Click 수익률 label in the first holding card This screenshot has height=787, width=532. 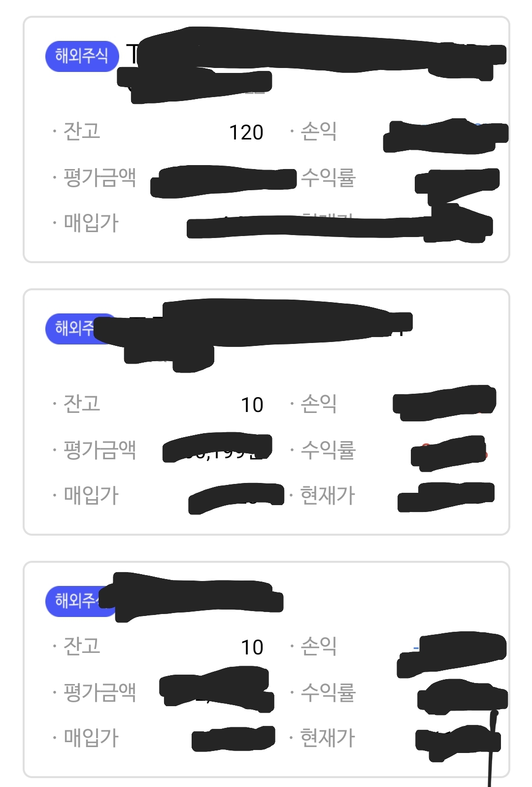(328, 177)
